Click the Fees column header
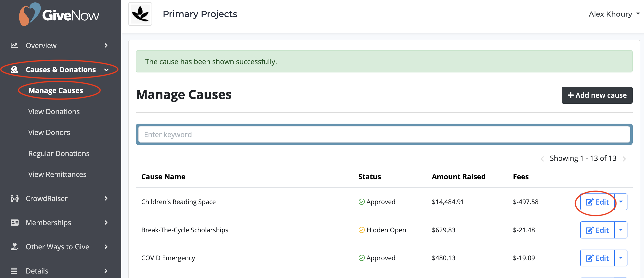The height and width of the screenshot is (278, 644). (521, 177)
